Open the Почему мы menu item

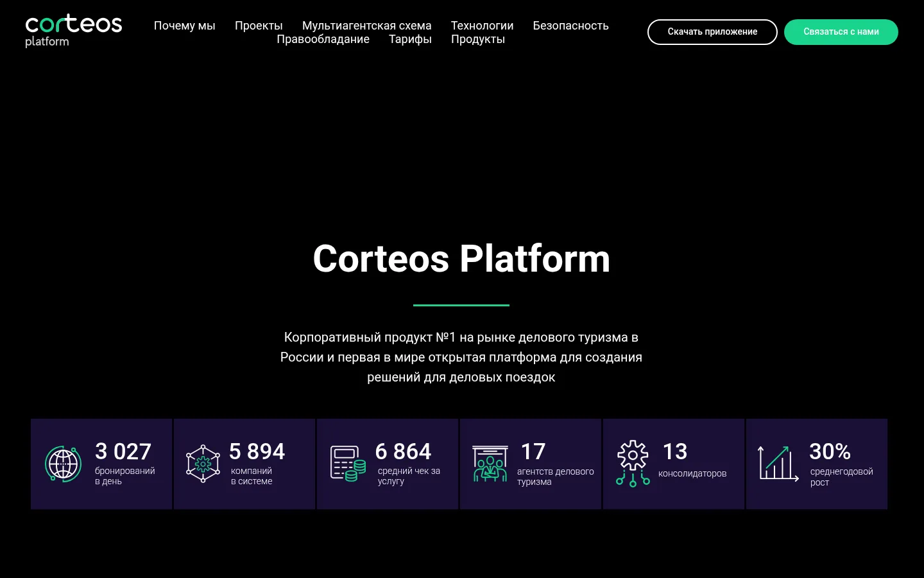[x=185, y=26]
